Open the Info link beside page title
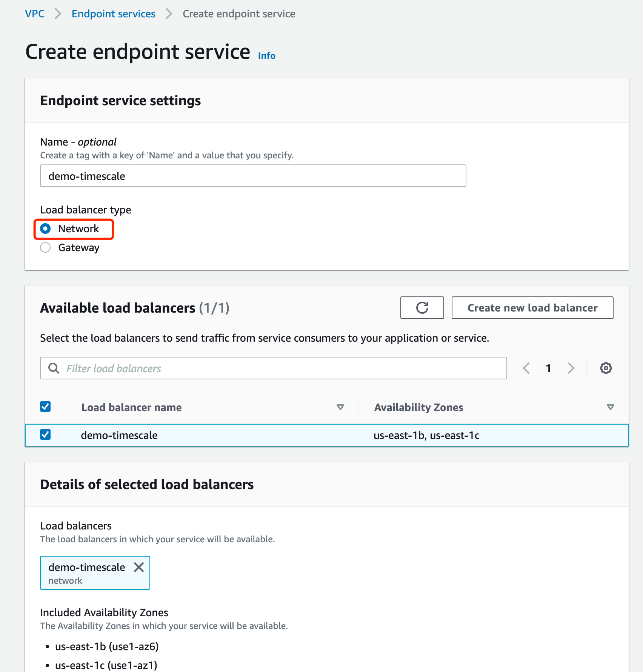The width and height of the screenshot is (643, 672). [266, 56]
